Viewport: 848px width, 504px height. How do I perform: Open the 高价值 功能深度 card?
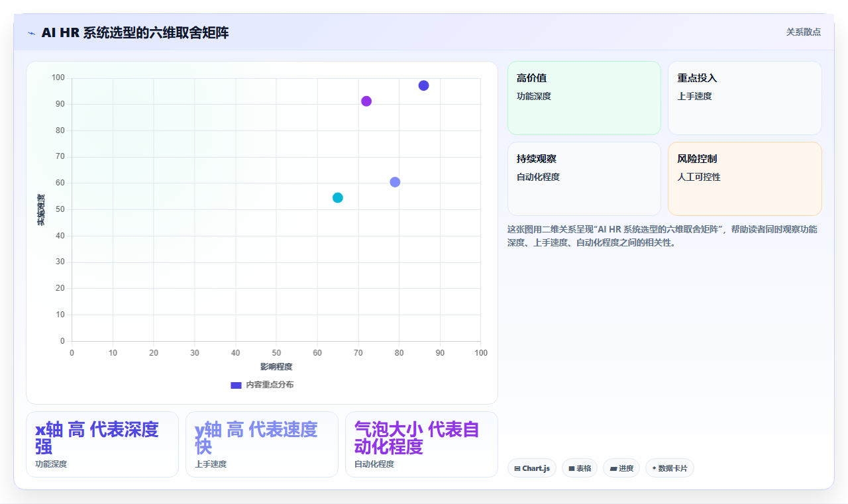tap(584, 98)
